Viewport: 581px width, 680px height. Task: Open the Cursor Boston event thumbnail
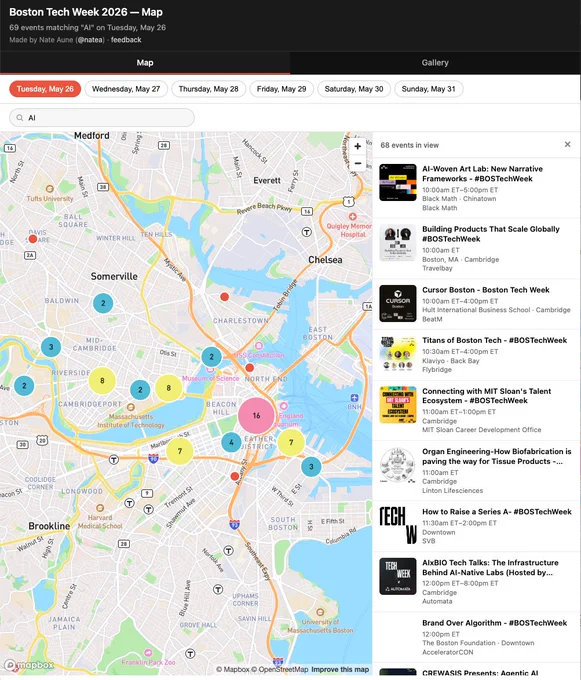pos(398,304)
